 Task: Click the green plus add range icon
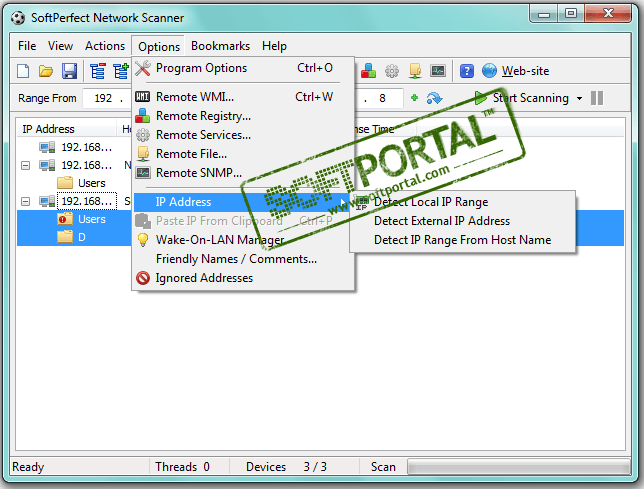point(414,98)
